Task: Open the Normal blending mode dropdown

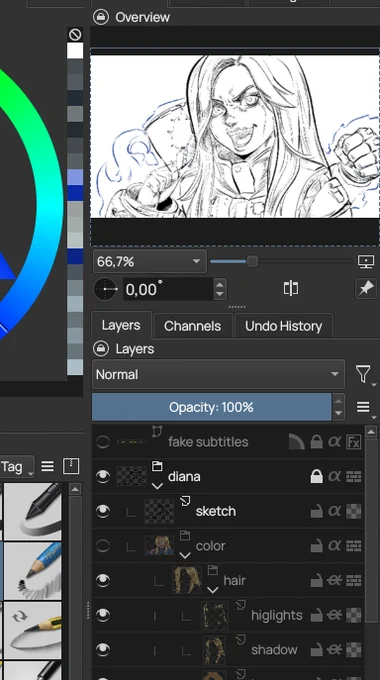Action: coord(219,374)
